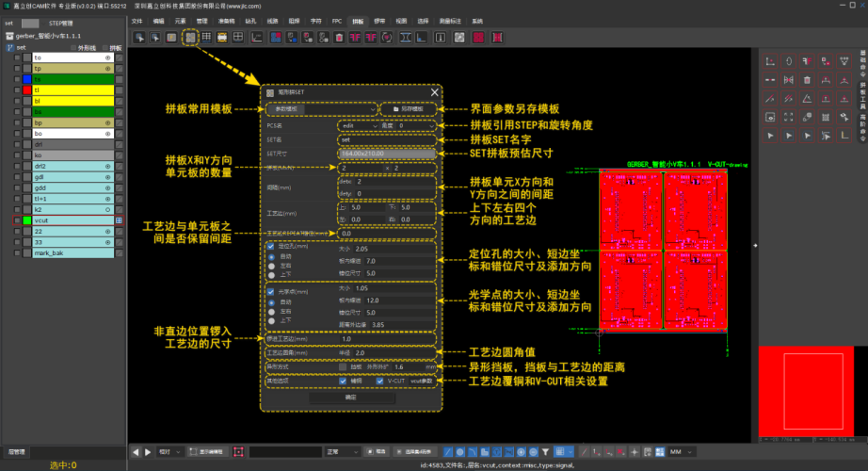The height and width of the screenshot is (471, 868).
Task: Click the filled circle icon in bottom toolbar
Action: tap(460, 452)
